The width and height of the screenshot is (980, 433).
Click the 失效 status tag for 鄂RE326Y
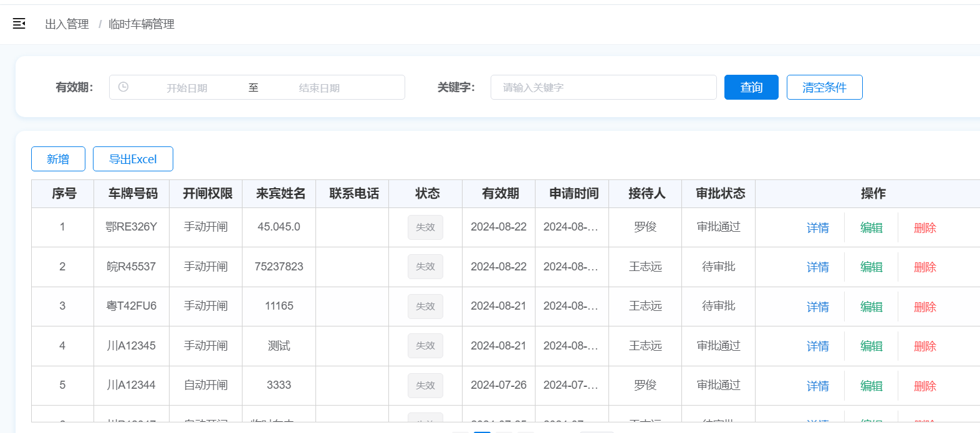click(x=425, y=227)
